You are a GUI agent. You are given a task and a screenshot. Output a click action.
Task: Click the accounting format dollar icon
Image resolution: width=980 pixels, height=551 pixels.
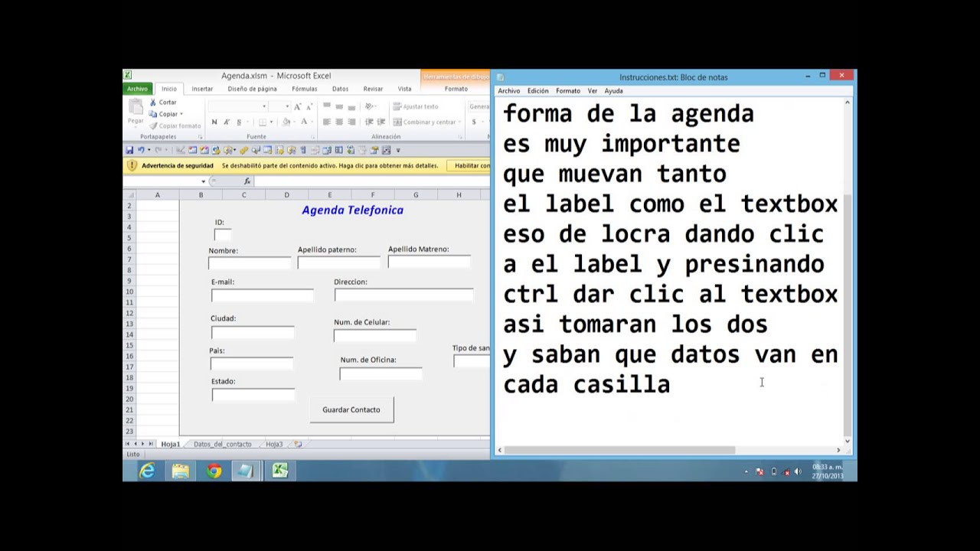pos(474,122)
